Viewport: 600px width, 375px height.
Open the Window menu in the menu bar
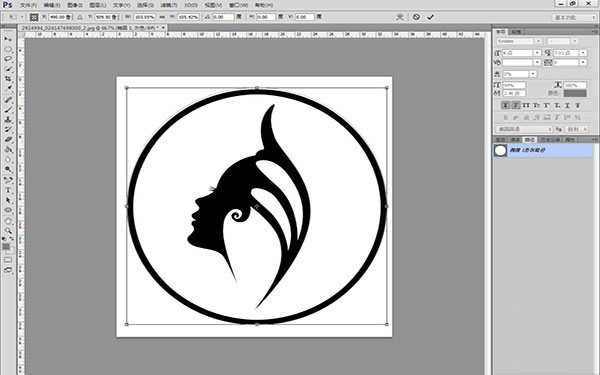click(238, 5)
